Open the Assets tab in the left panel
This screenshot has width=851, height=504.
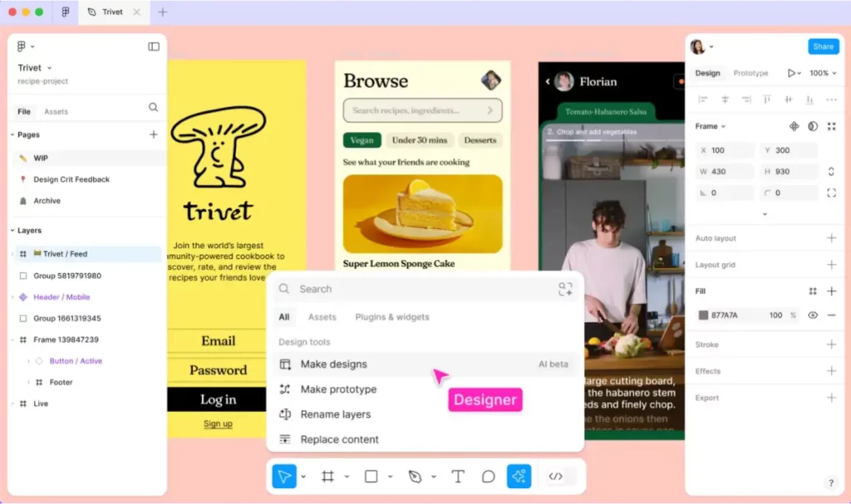click(56, 112)
